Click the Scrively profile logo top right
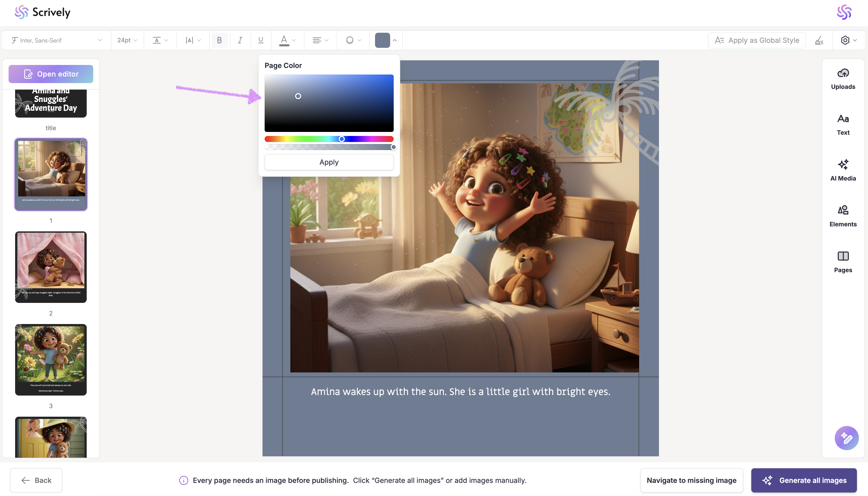This screenshot has height=496, width=868. click(x=844, y=12)
